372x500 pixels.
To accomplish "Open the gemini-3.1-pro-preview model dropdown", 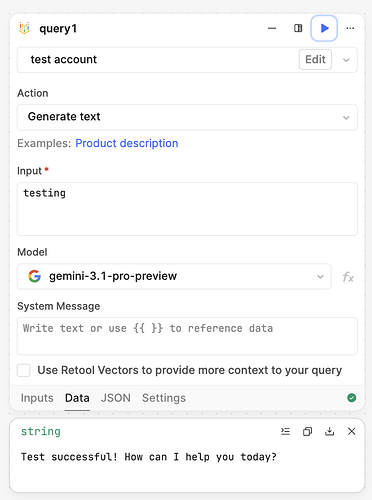I will pyautogui.click(x=174, y=276).
